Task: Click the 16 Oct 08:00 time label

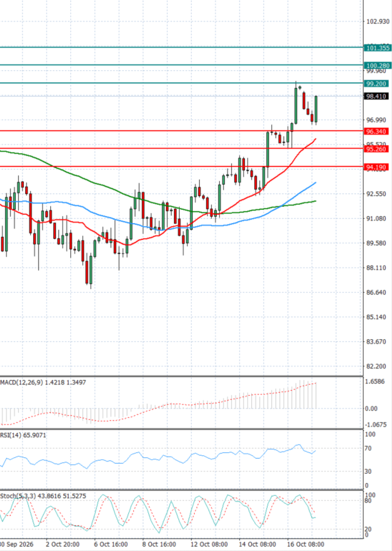Action: (x=305, y=544)
